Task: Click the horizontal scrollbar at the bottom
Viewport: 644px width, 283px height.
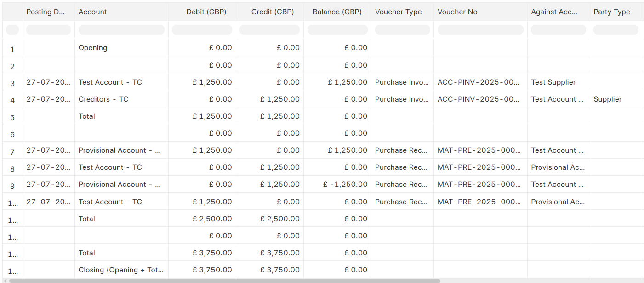Action: point(224,281)
